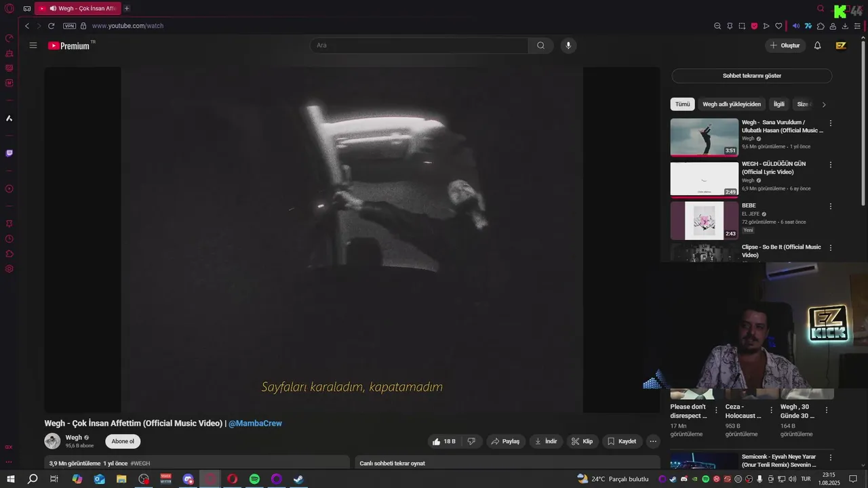Open the BEBE video thumbnail
Screen dimensions: 868x488
(x=705, y=221)
